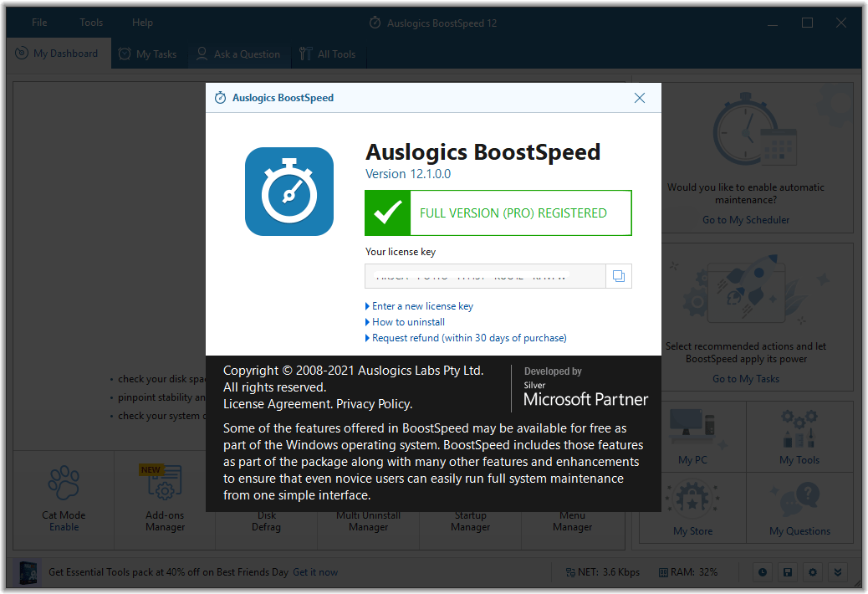This screenshot has height=594, width=868.
Task: Open the File menu
Action: 39,23
